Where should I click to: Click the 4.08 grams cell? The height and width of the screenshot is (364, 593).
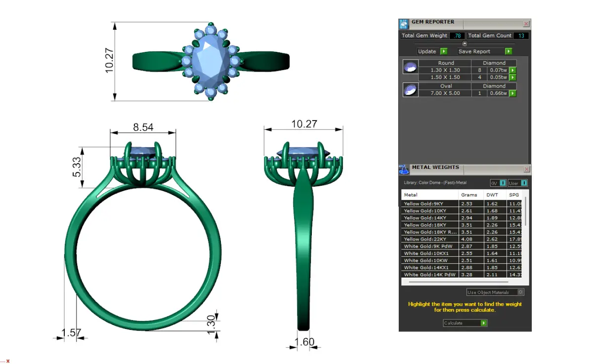pyautogui.click(x=471, y=239)
